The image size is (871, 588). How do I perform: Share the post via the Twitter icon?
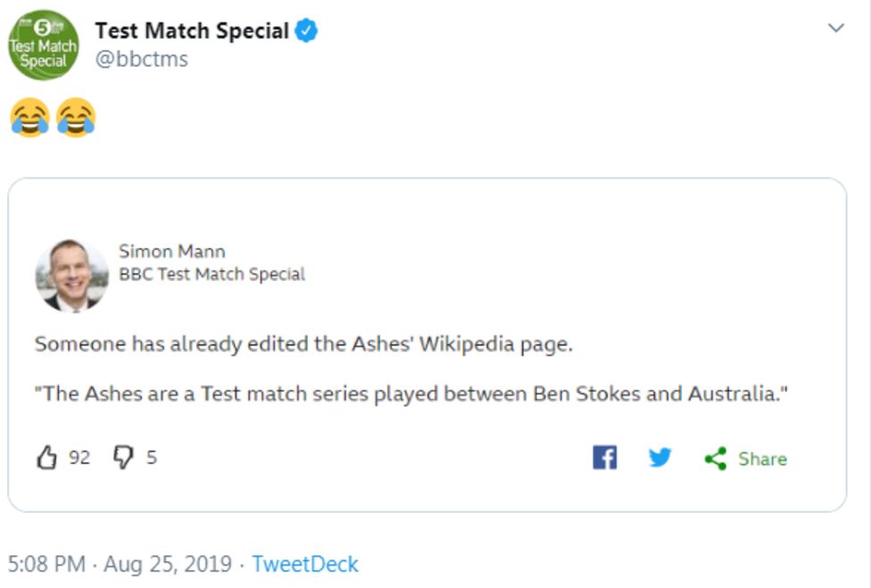coord(660,458)
